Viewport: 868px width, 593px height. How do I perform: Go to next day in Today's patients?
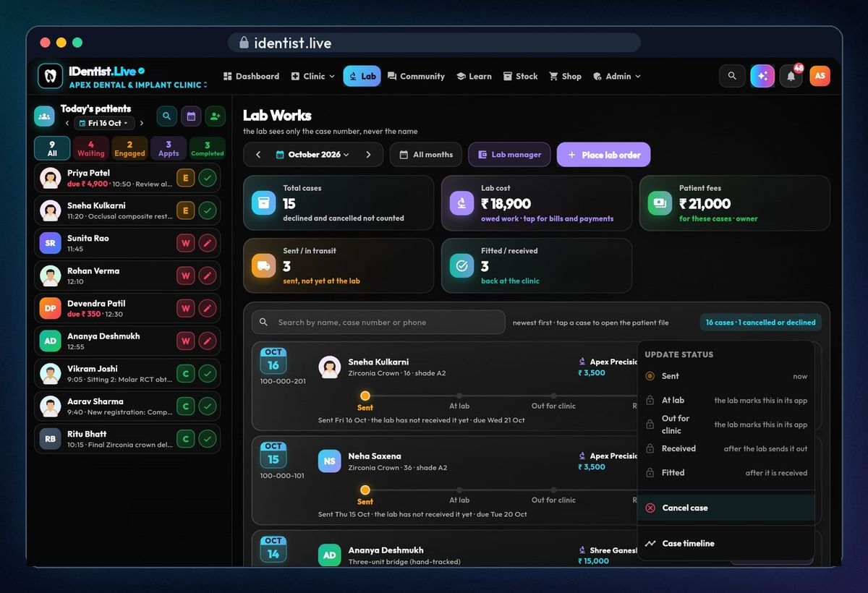(141, 124)
